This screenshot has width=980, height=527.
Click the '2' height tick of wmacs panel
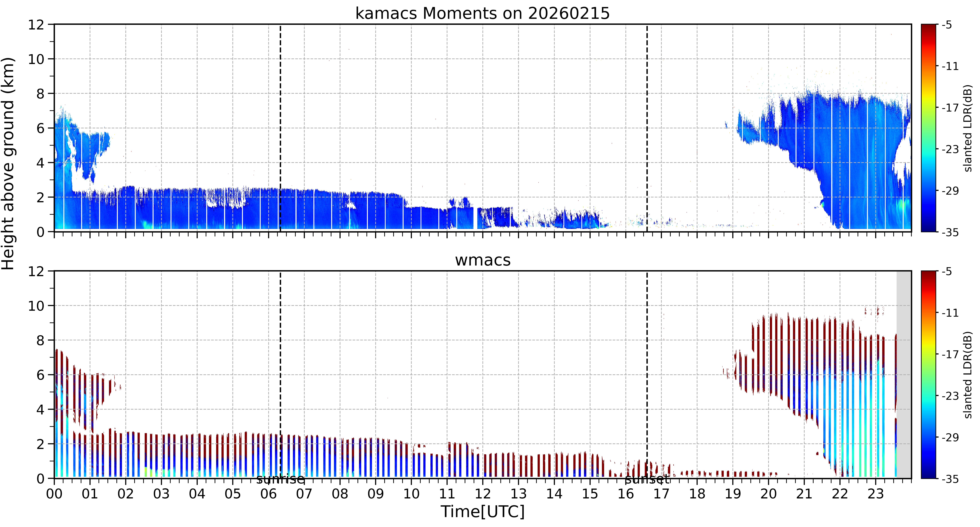click(x=40, y=444)
